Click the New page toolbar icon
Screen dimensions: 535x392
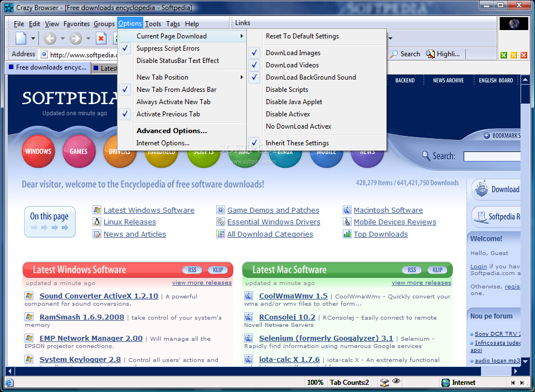21,38
